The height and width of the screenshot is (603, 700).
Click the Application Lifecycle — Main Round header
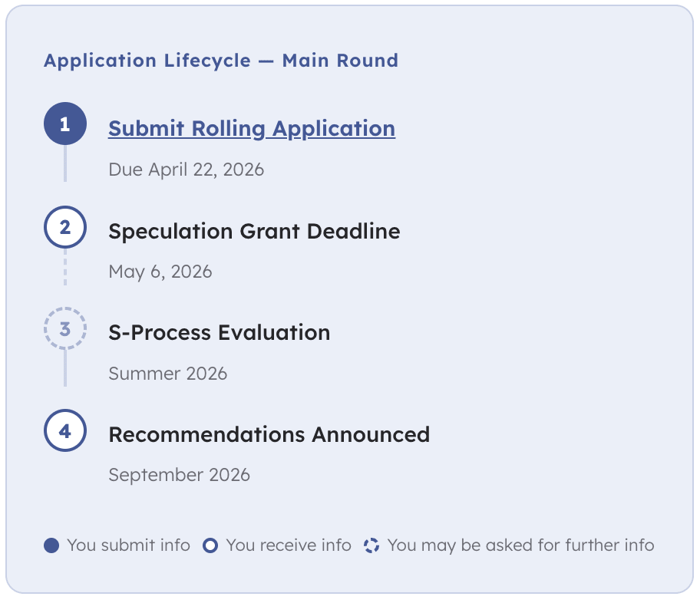tap(221, 61)
